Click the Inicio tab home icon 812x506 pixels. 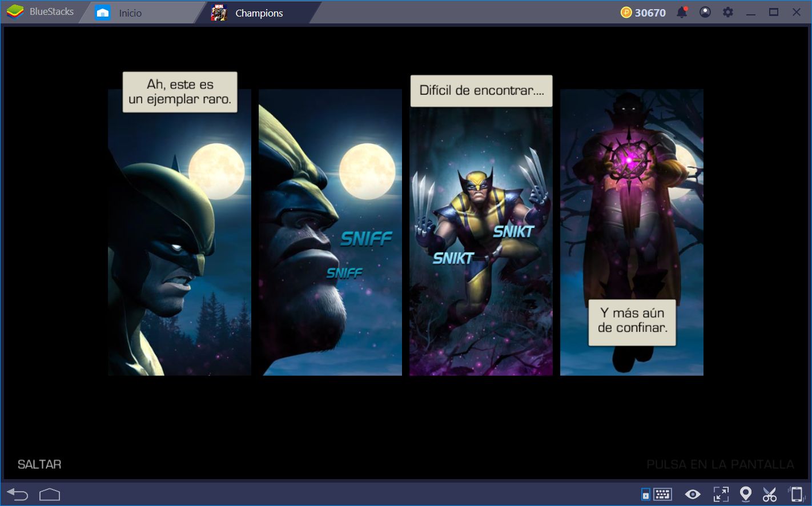[x=103, y=13]
